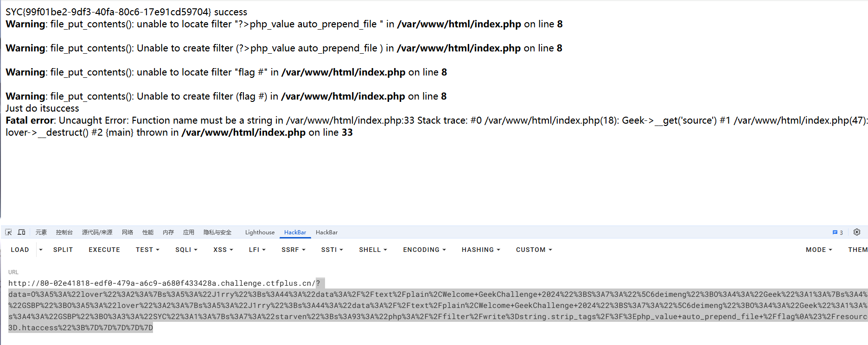Switch to the 控制台 (Console) tab
Viewport: 868px width, 345px height.
pyautogui.click(x=64, y=232)
